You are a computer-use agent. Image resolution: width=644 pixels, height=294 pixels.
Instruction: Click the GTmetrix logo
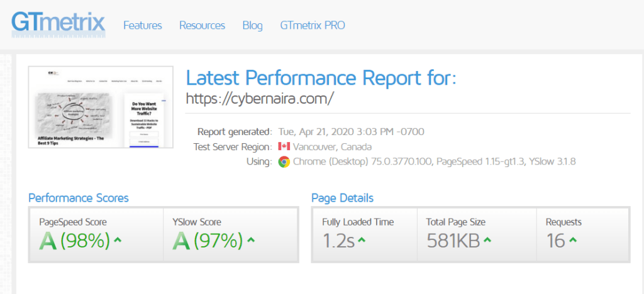tap(58, 22)
